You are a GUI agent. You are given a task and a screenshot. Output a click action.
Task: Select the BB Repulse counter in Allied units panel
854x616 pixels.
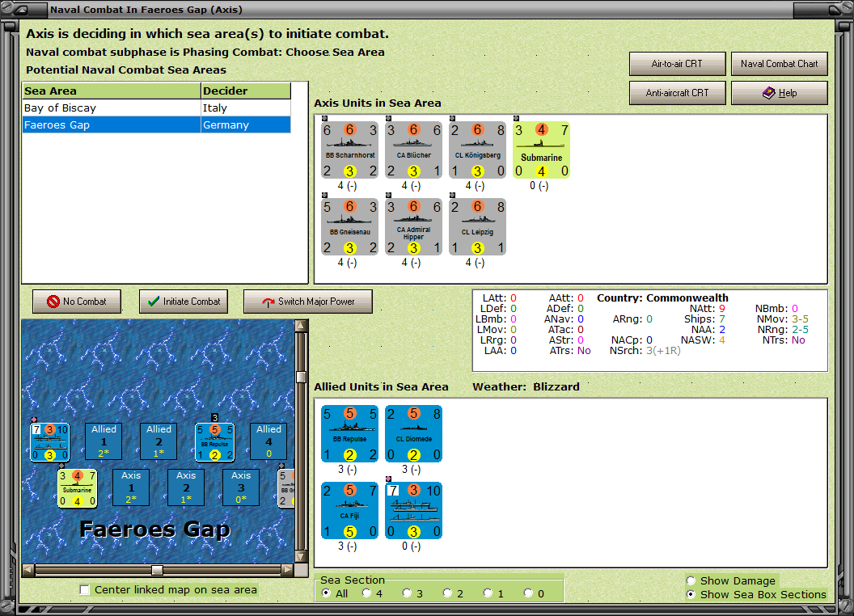349,434
